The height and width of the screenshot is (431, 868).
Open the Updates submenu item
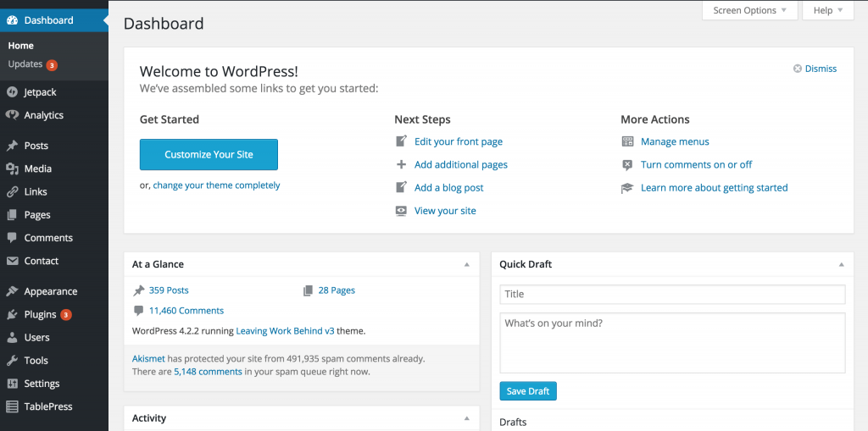pyautogui.click(x=25, y=64)
